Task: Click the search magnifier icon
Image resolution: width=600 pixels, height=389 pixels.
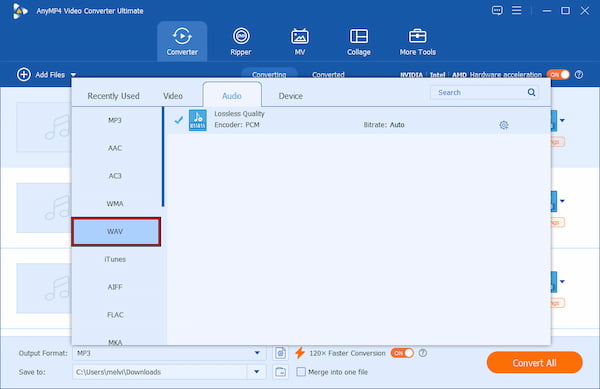Action: click(531, 92)
